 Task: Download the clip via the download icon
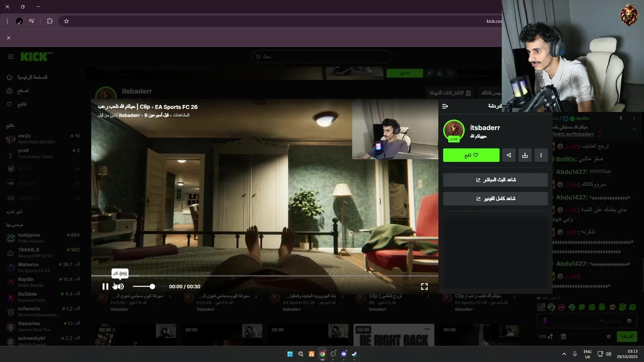pyautogui.click(x=525, y=155)
